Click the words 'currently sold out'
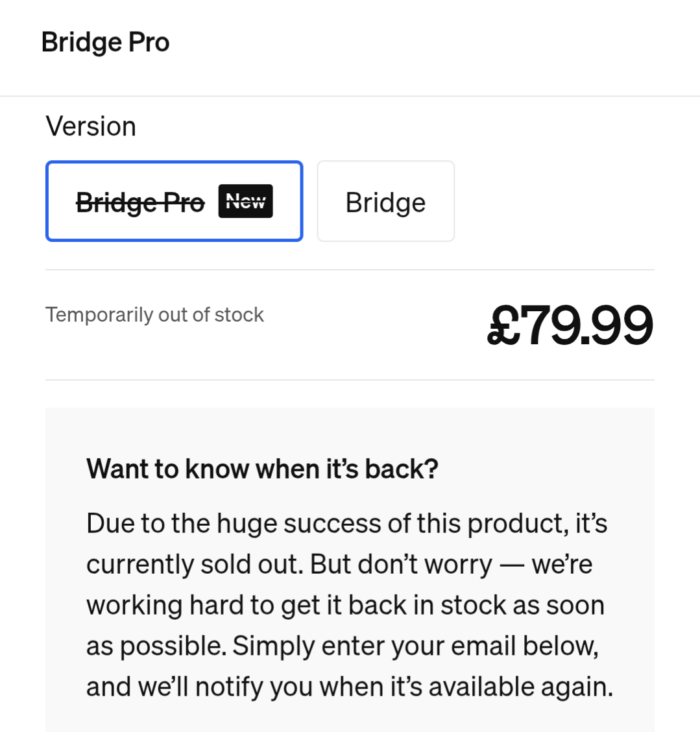This screenshot has height=732, width=700. click(194, 564)
